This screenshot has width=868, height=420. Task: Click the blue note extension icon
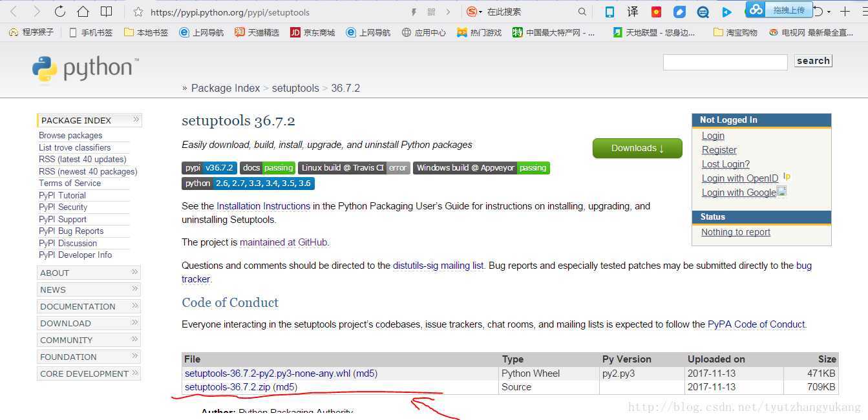point(679,12)
